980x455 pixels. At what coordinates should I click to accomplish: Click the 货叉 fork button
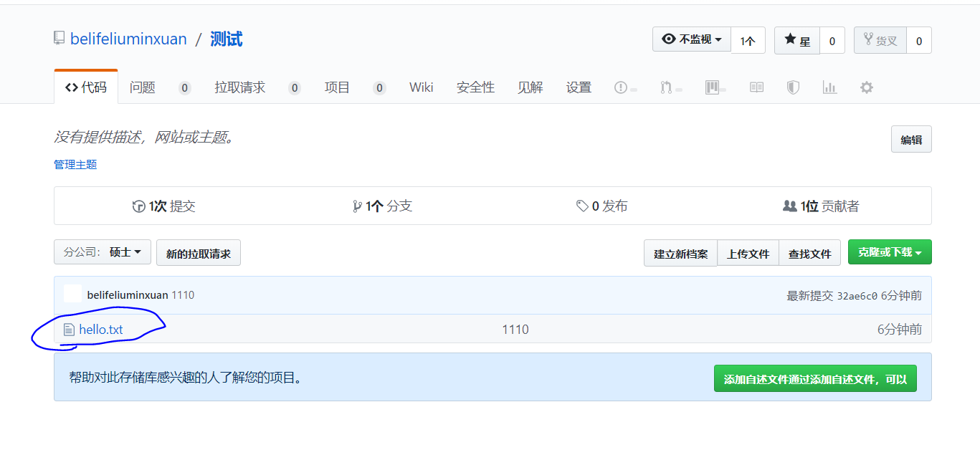(880, 41)
